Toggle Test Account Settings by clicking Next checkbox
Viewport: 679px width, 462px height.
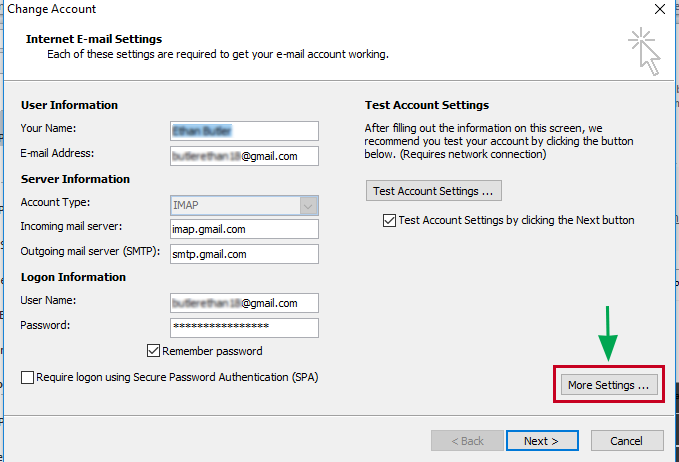pyautogui.click(x=389, y=220)
